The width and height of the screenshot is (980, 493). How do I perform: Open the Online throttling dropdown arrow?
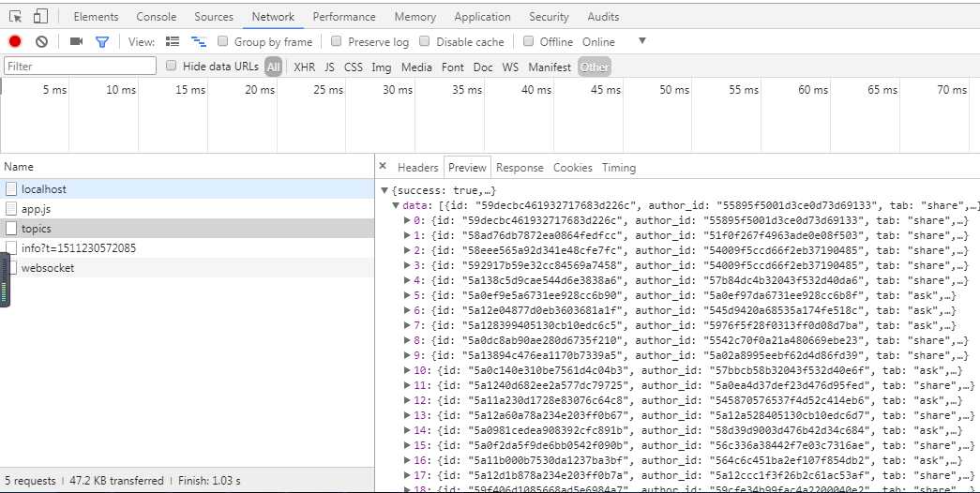coord(641,41)
